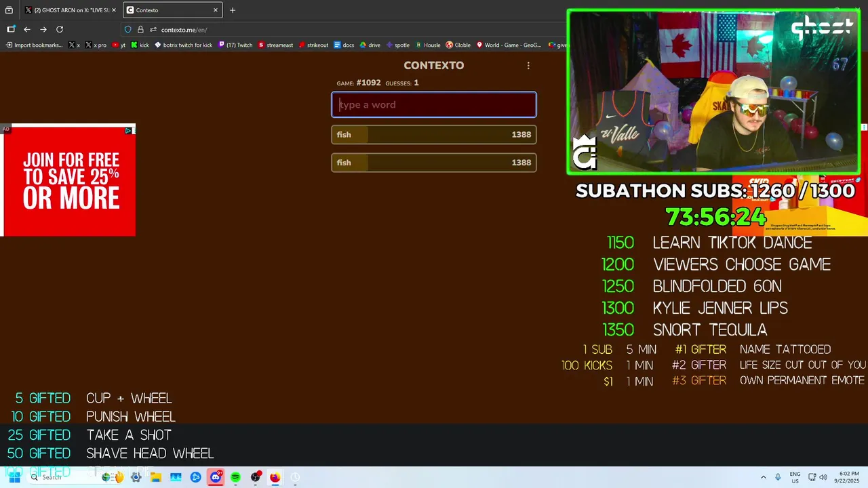Close the Contexto browser tab
868x488 pixels.
tap(216, 10)
